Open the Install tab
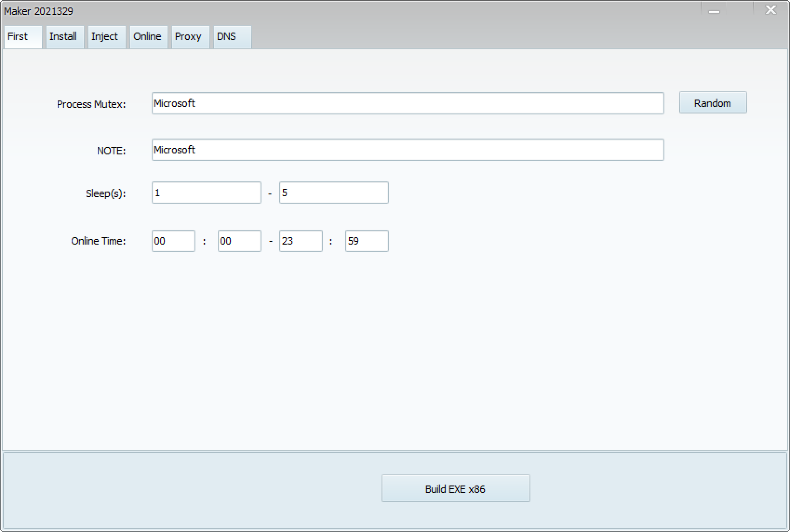Image resolution: width=790 pixels, height=532 pixels. click(64, 37)
